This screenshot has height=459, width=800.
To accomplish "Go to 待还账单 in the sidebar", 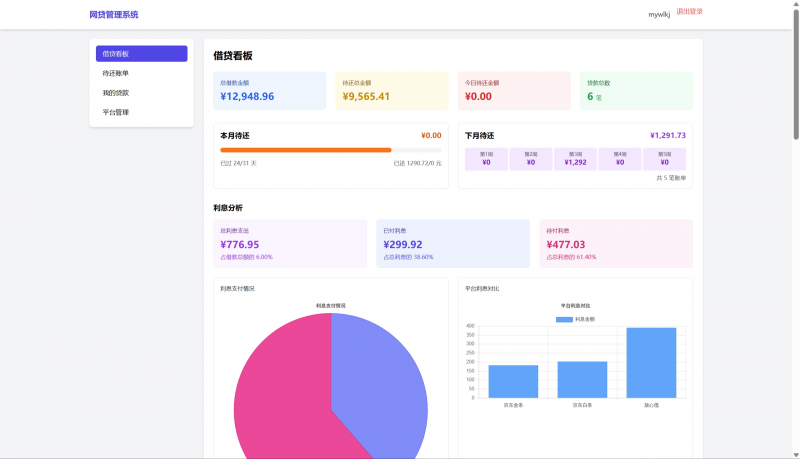I will pos(116,73).
